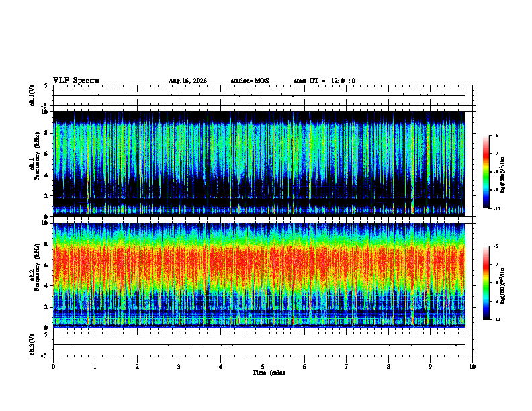
Task: Click the time axis tick label "7"
Action: tap(347, 367)
